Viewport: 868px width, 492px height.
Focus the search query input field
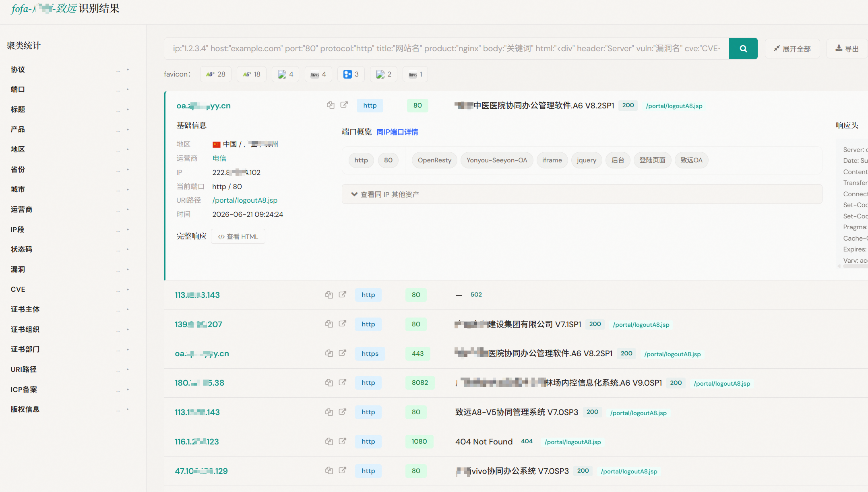coord(446,49)
